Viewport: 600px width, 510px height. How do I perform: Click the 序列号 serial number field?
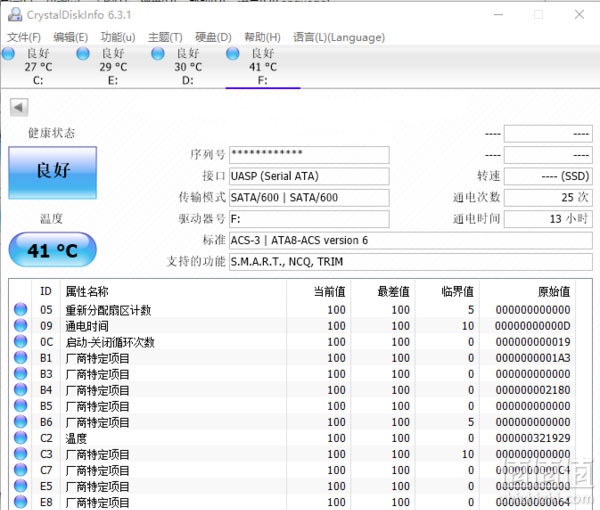tap(309, 155)
